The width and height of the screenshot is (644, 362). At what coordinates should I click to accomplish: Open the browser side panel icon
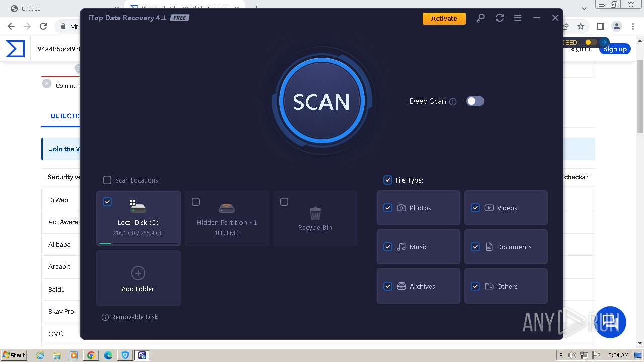(601, 26)
